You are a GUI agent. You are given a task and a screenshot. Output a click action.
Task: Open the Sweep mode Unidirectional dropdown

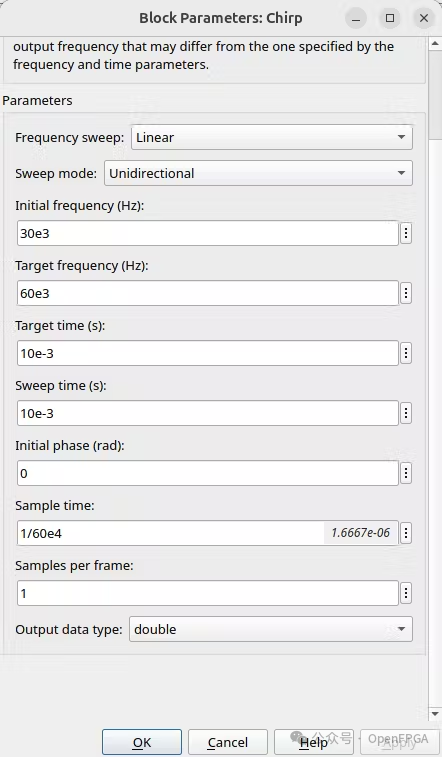[x=258, y=173]
